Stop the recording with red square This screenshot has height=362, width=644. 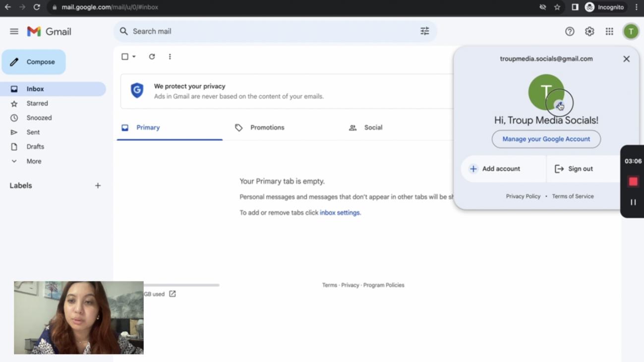pos(633,181)
